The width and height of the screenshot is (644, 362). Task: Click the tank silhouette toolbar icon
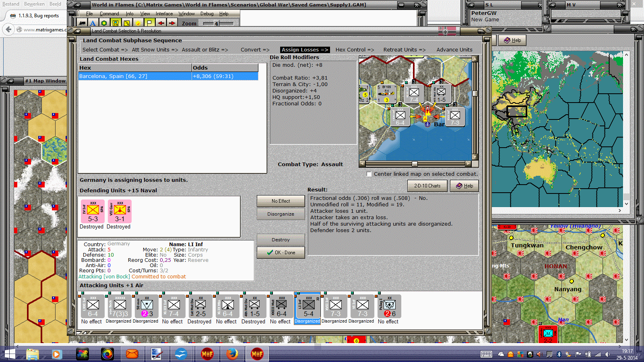tap(82, 23)
